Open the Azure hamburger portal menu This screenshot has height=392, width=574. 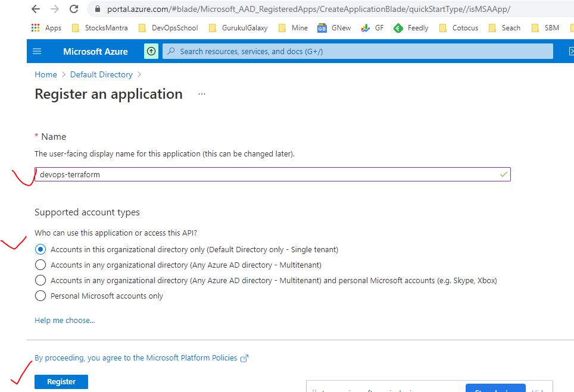tap(37, 52)
